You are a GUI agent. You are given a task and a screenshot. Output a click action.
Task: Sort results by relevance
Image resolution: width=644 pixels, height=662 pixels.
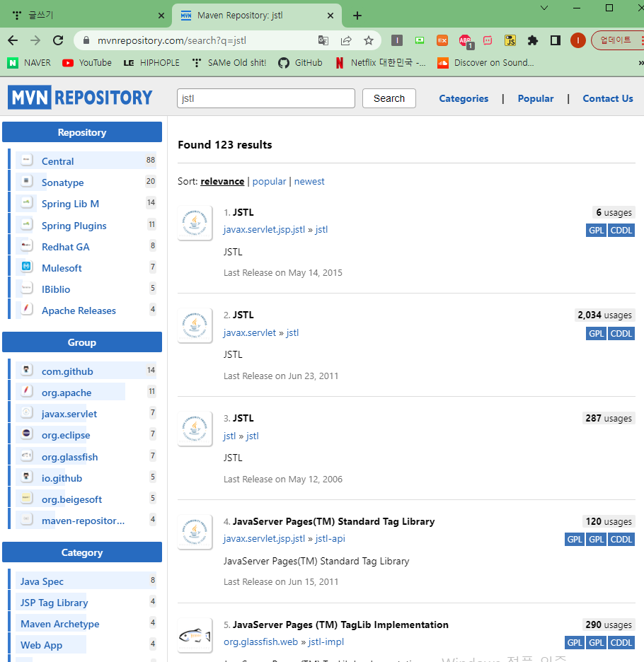point(222,182)
